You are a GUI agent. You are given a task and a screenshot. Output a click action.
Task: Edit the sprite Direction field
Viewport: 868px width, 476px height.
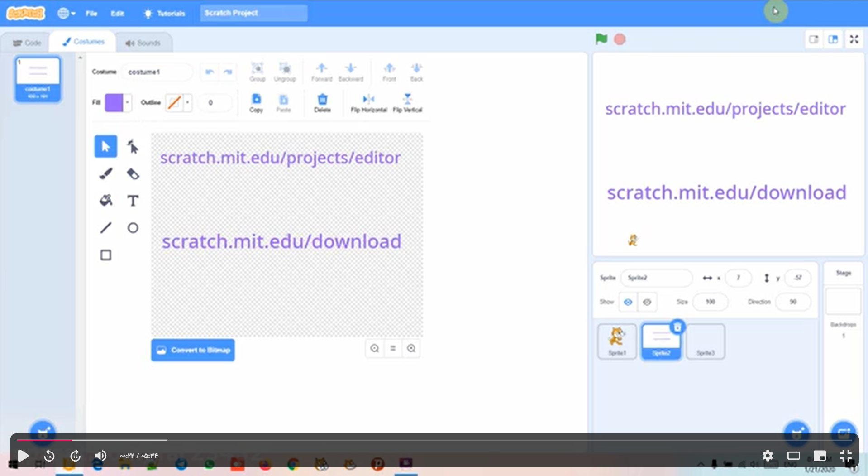pyautogui.click(x=793, y=302)
